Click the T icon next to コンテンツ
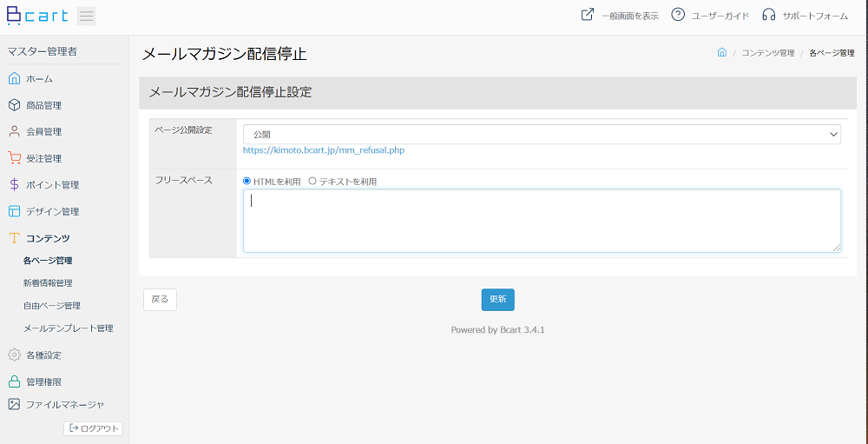 pyautogui.click(x=15, y=238)
